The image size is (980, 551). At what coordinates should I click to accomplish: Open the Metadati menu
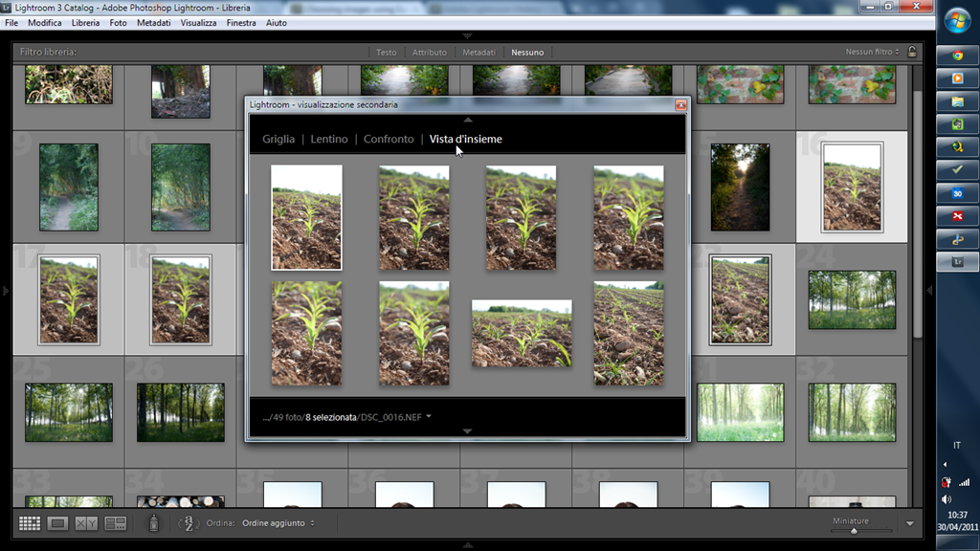click(154, 23)
